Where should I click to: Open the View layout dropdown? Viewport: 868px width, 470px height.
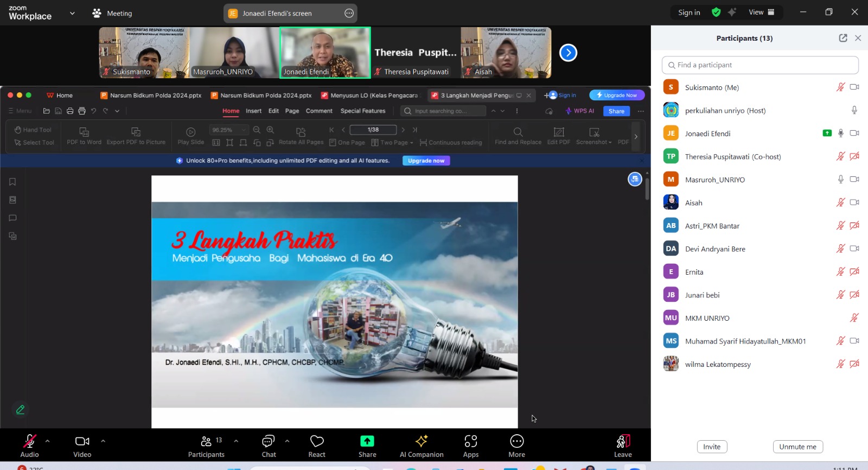(x=762, y=12)
